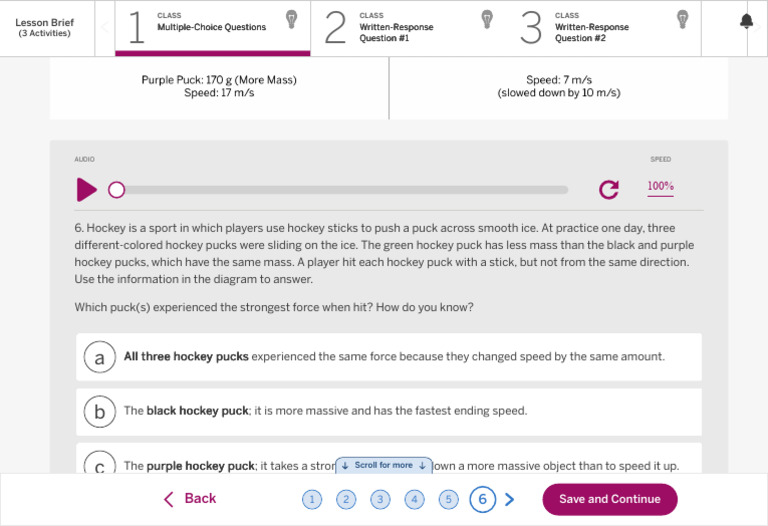The width and height of the screenshot is (768, 526).
Task: Select answer choice a
Action: point(389,357)
